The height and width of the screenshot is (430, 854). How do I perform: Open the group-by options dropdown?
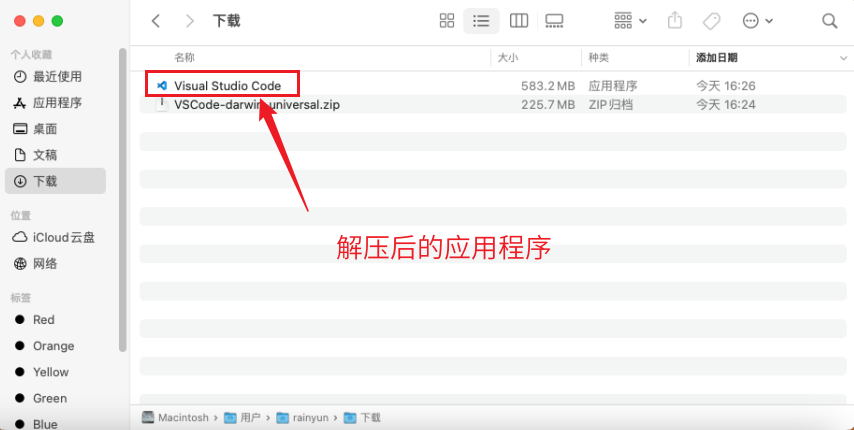coord(630,21)
